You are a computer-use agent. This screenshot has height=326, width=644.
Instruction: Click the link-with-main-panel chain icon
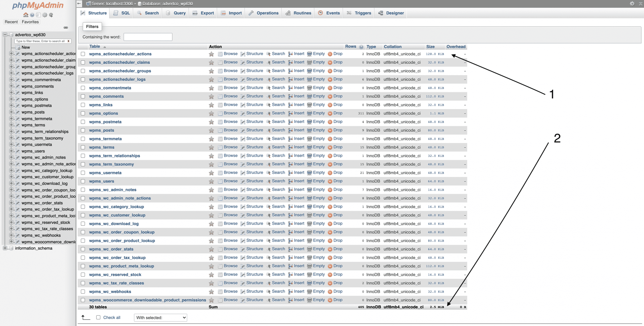click(66, 27)
